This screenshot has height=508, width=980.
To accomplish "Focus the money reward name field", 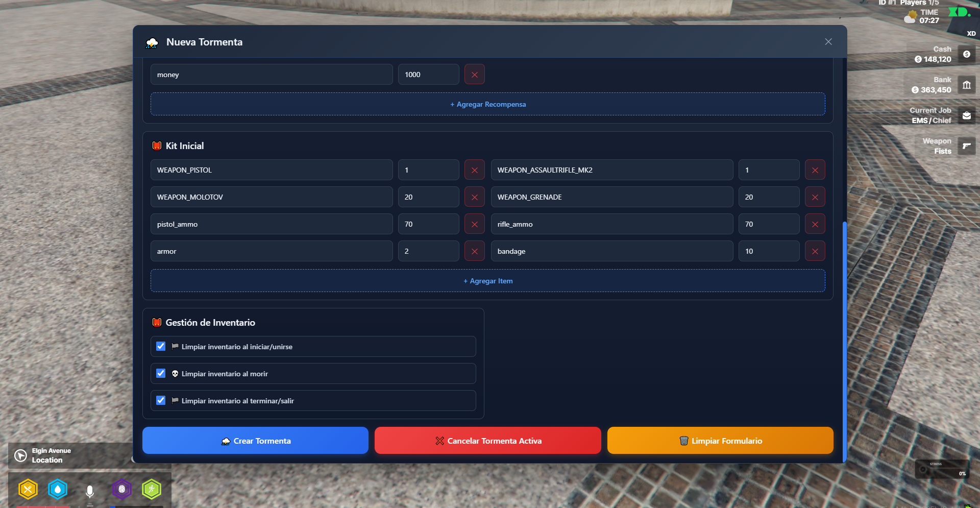I will [272, 75].
